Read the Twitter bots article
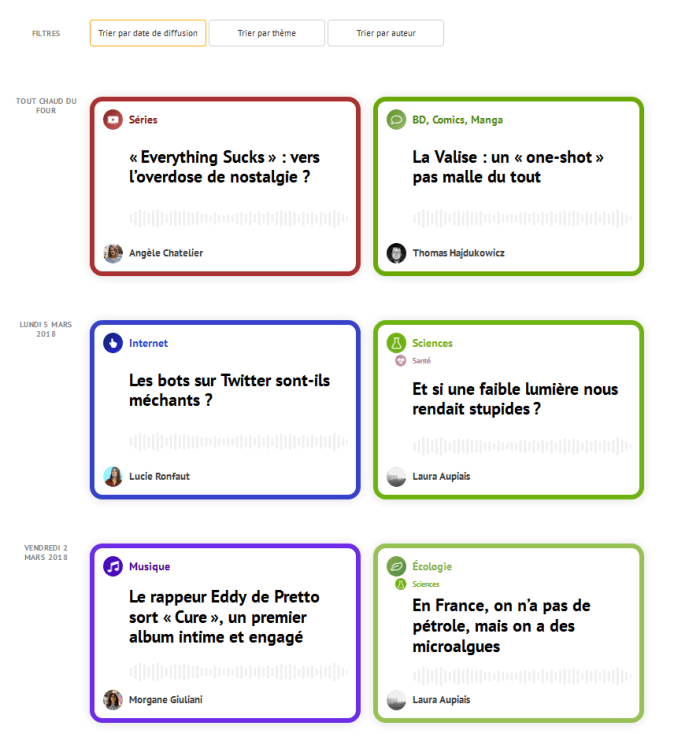This screenshot has height=737, width=700. tap(229, 390)
